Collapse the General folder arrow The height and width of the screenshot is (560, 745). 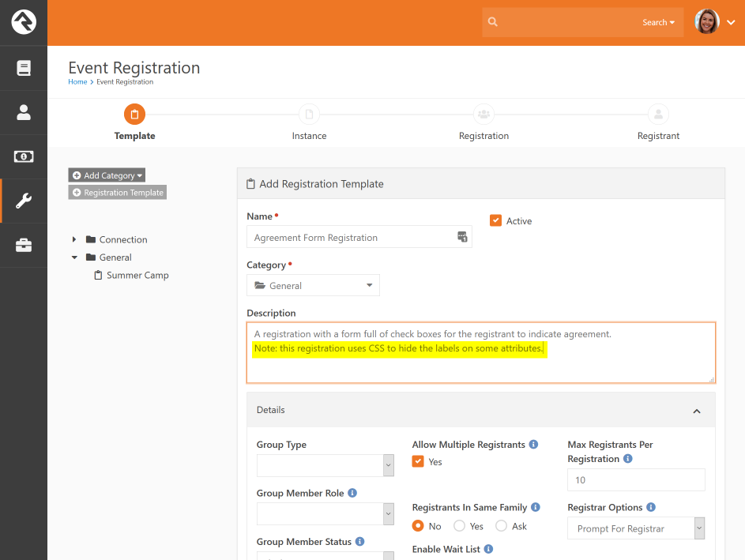(x=74, y=257)
